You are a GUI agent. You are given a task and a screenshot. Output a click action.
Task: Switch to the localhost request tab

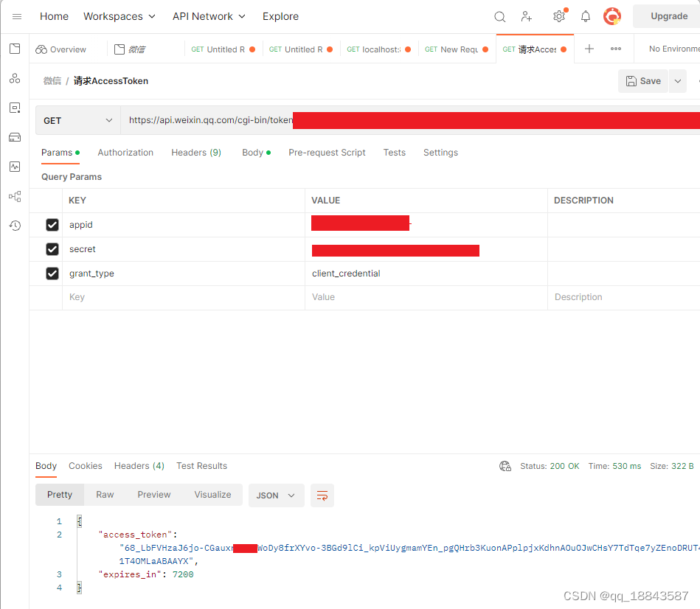click(378, 49)
